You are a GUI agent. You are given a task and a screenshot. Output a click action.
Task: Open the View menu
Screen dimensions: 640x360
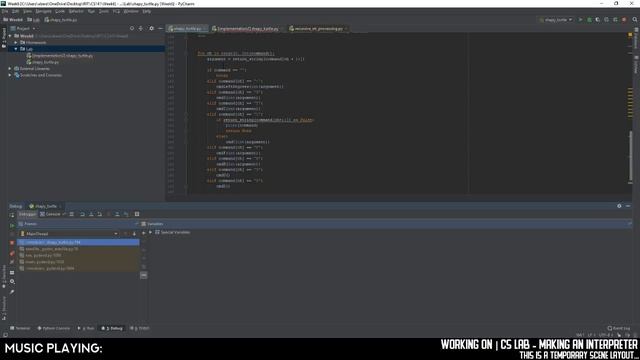click(27, 11)
